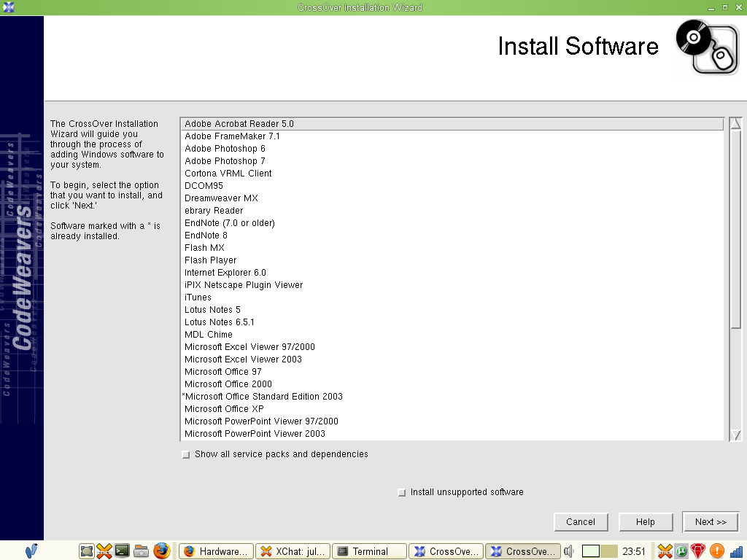Select iPIX Netscape Plugin Viewer

coord(452,285)
